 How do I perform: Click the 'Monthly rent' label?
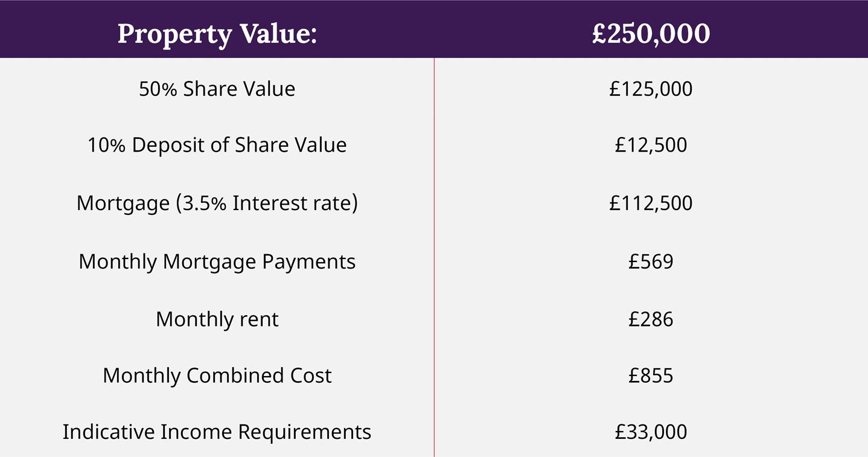coord(217,319)
